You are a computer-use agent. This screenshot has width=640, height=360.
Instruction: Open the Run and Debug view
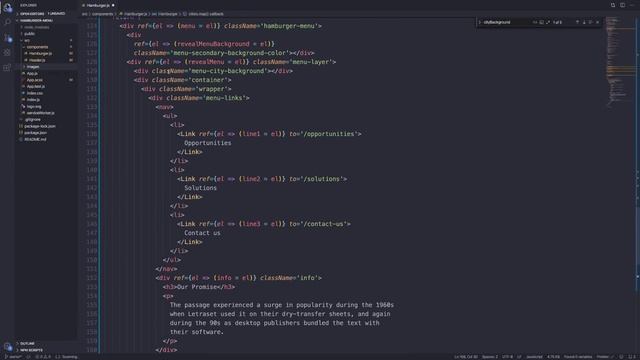tap(7, 53)
